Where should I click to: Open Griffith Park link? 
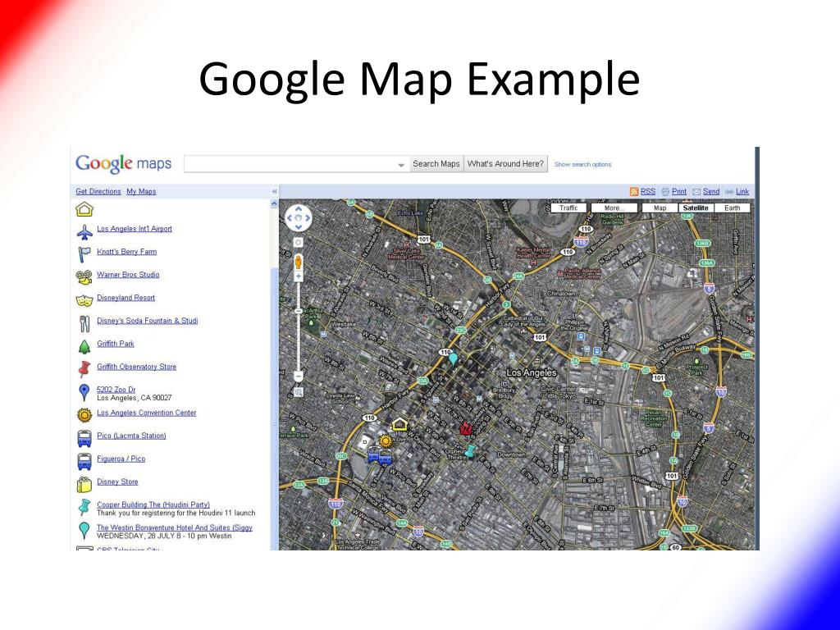coord(115,344)
